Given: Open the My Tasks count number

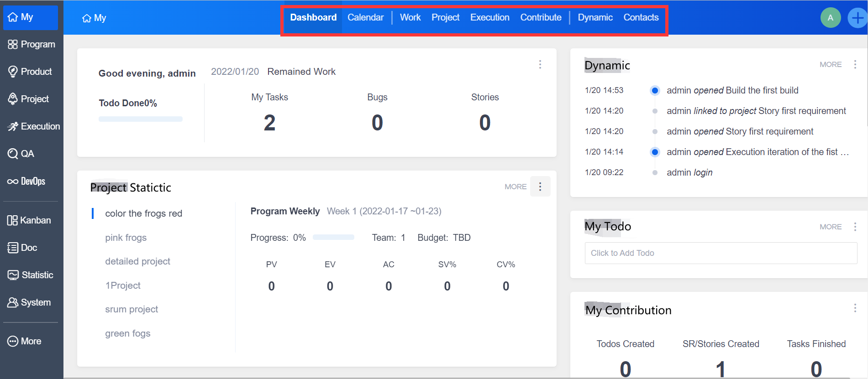Looking at the screenshot, I should (269, 123).
